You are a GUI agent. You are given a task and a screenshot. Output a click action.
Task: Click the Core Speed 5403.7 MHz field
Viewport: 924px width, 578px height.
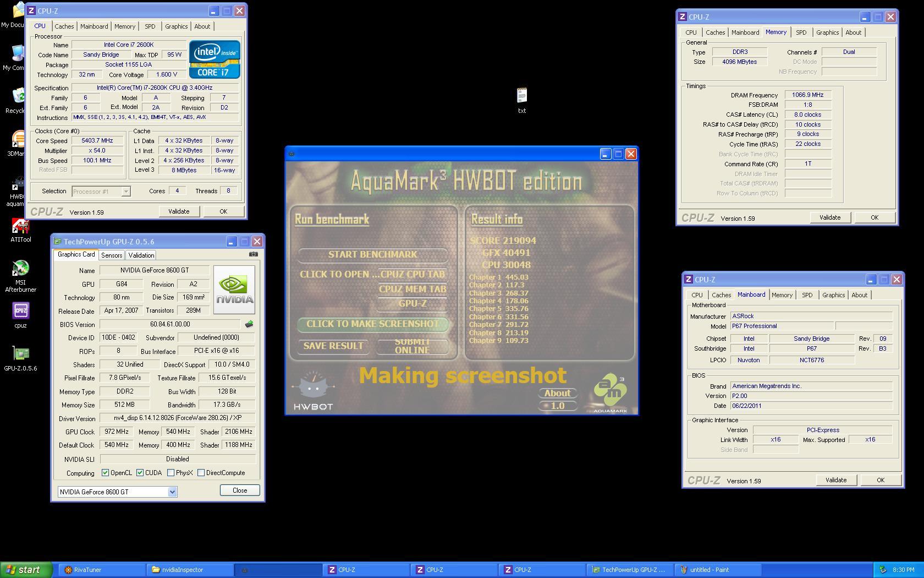tap(97, 140)
